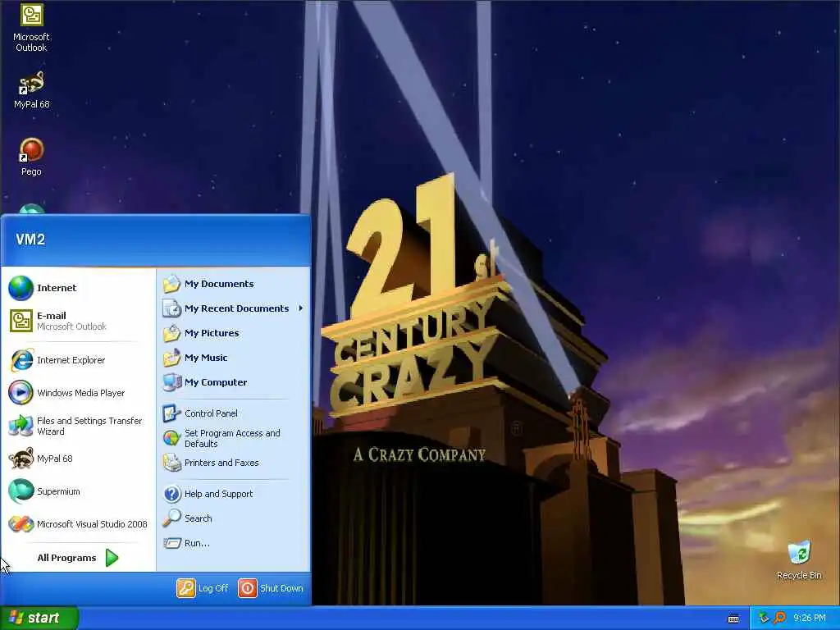
Task: Click Files and Settings Transfer Wizard label
Action: click(x=89, y=426)
